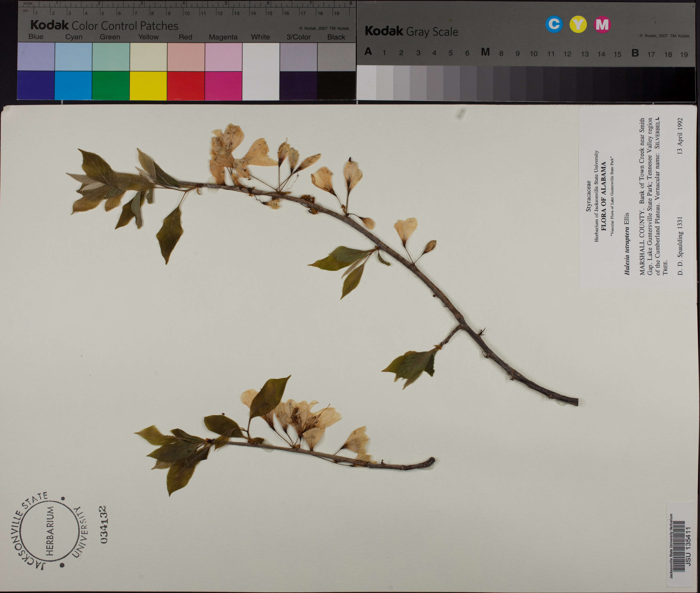Image resolution: width=700 pixels, height=593 pixels.
Task: Click the 'Styracaceae' family name on label
Action: pyautogui.click(x=588, y=196)
